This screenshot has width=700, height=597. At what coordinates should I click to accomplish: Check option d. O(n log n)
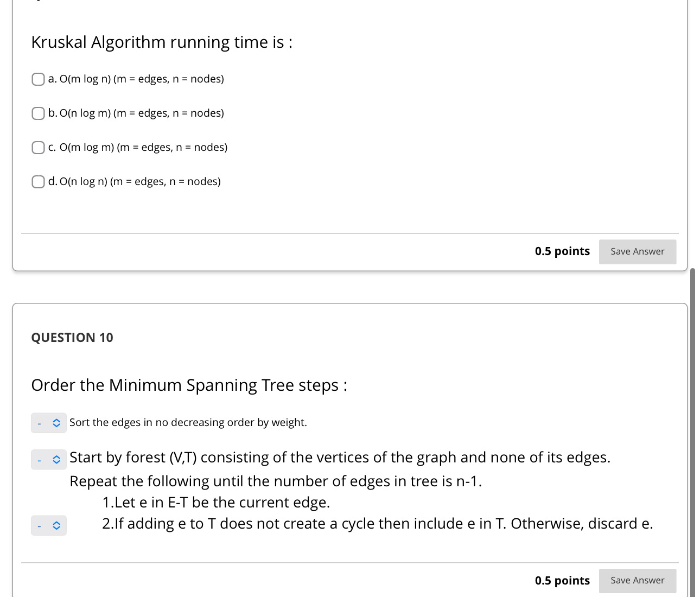38,182
